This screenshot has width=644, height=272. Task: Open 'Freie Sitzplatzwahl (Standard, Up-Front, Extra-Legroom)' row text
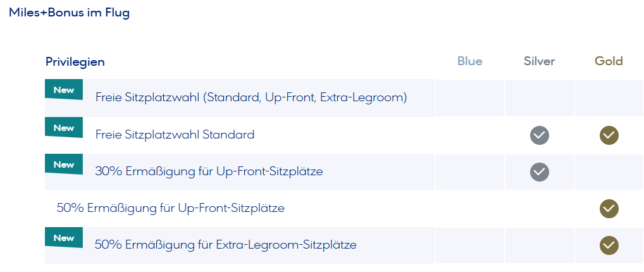tap(251, 97)
